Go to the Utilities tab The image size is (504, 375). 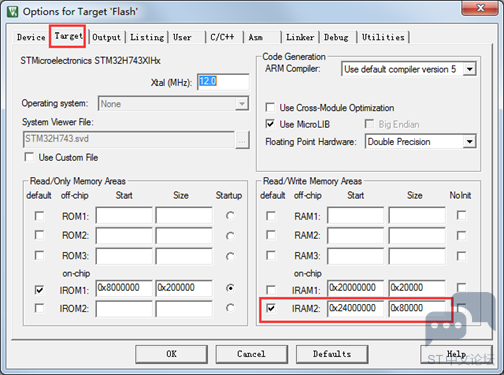(x=383, y=37)
